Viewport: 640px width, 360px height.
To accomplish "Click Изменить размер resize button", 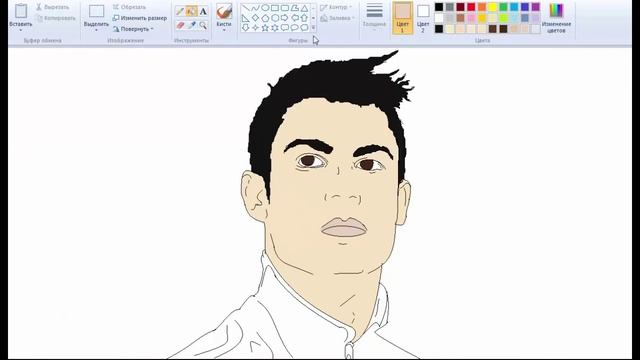I will pyautogui.click(x=140, y=18).
